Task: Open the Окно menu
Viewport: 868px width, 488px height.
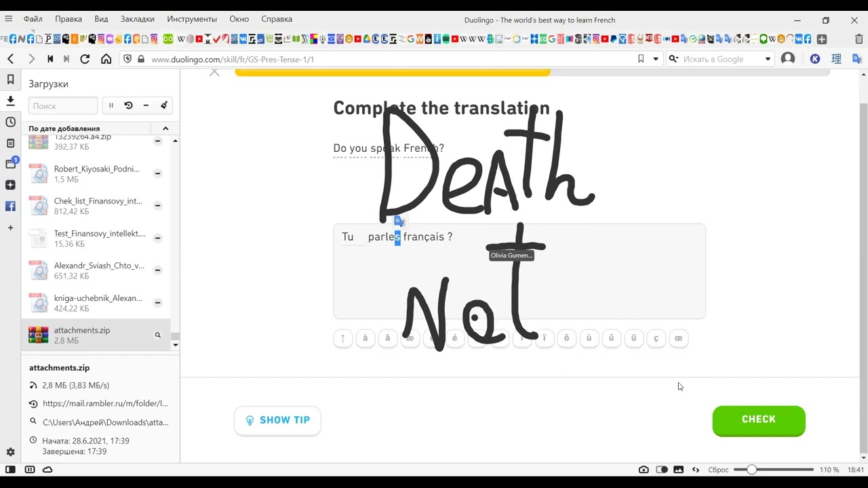Action: point(239,19)
